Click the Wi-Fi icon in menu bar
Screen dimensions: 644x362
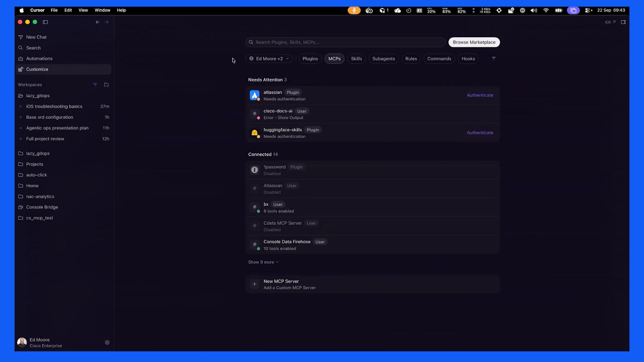546,10
